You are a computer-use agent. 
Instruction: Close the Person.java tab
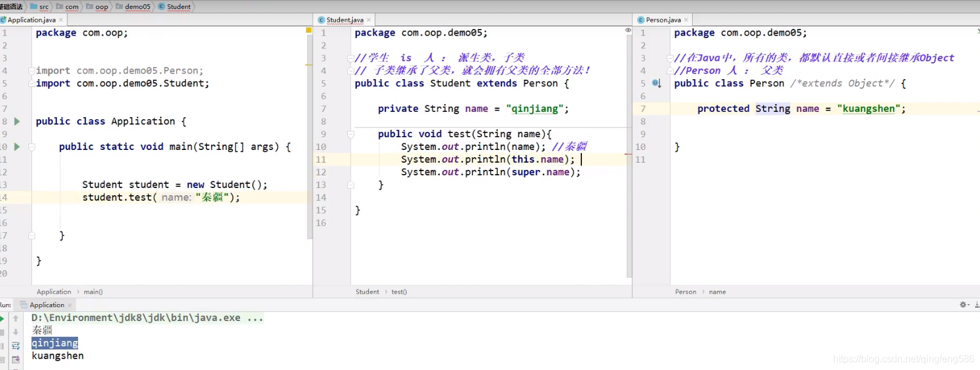(686, 20)
